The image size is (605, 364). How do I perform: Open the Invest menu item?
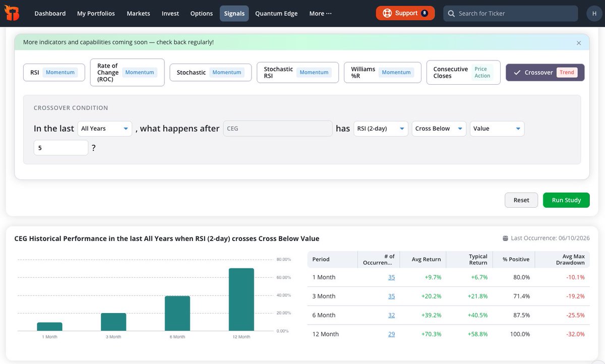coord(170,14)
